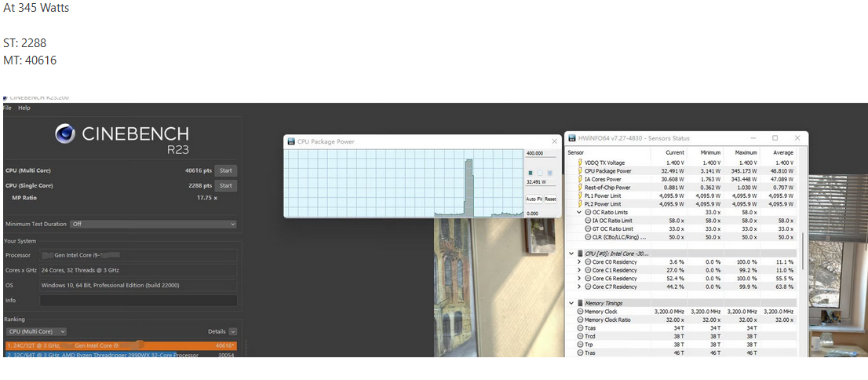The width and height of the screenshot is (868, 380).
Task: Edit the 0.000 graph minimum field
Action: point(540,214)
